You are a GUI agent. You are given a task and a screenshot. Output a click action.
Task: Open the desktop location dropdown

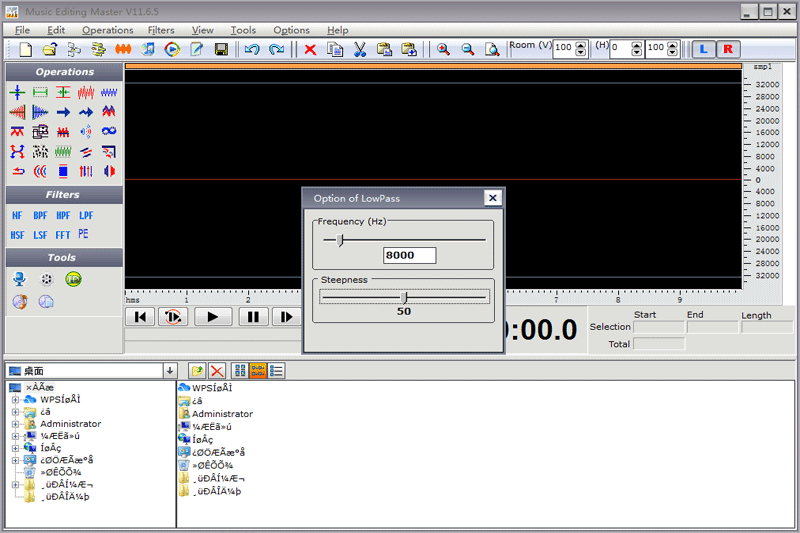(170, 371)
